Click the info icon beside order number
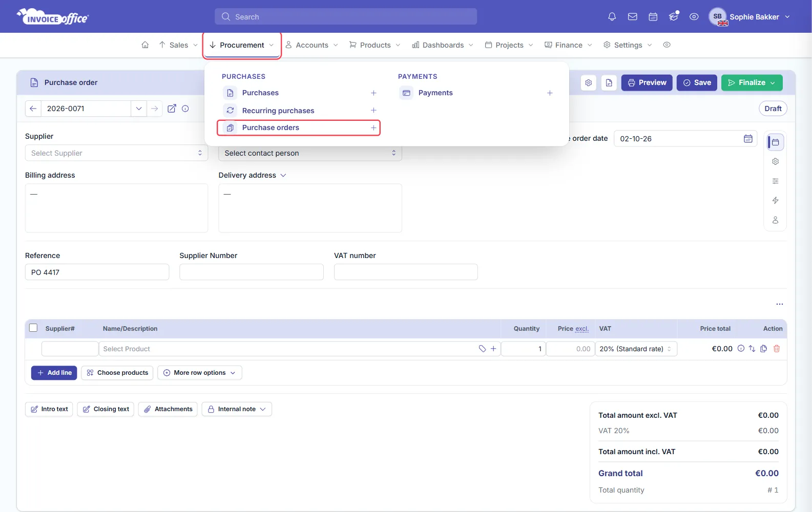The height and width of the screenshot is (512, 812). [x=185, y=109]
